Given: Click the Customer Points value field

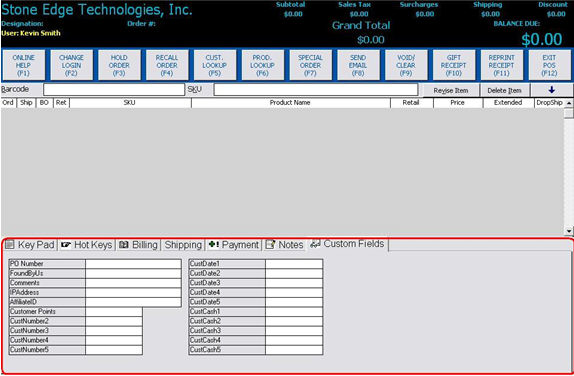Looking at the screenshot, I should point(114,312).
